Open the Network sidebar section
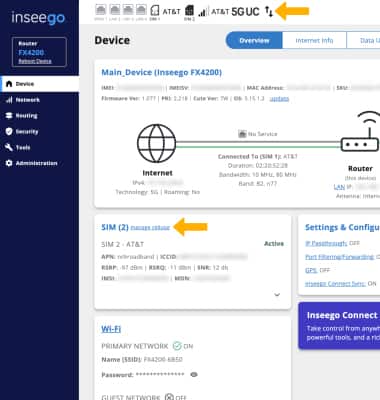The width and height of the screenshot is (380, 400). 40,100
